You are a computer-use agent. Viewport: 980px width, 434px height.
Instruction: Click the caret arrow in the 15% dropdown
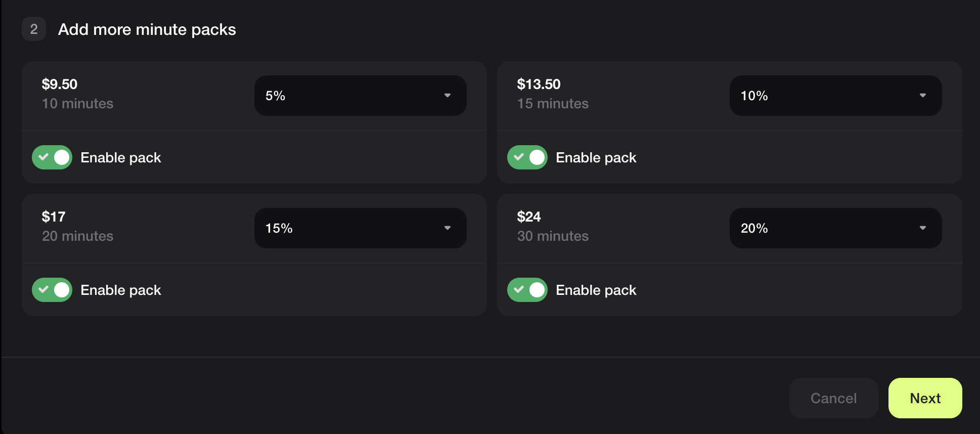[448, 228]
